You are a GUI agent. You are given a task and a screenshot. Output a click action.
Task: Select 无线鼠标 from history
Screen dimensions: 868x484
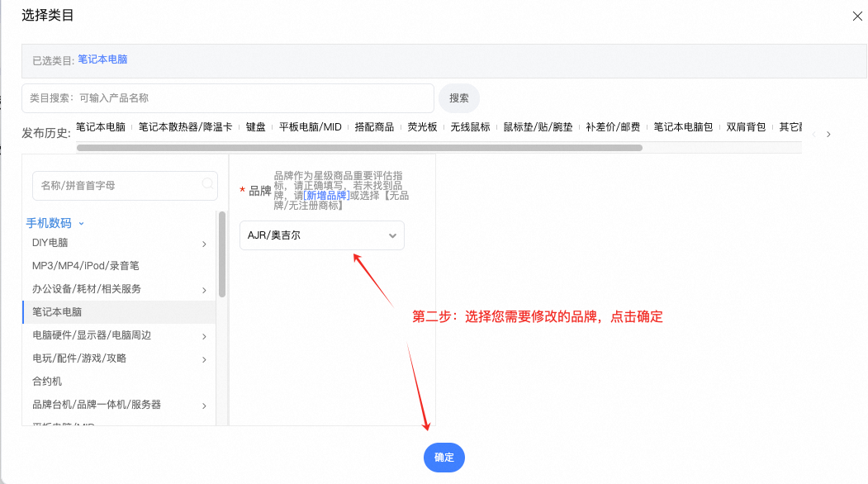470,127
